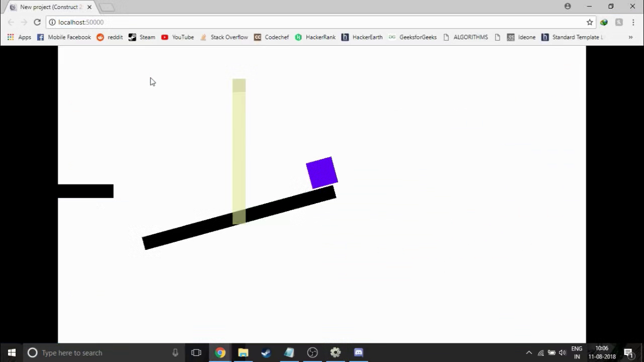Click the tilted black platform

click(x=239, y=218)
